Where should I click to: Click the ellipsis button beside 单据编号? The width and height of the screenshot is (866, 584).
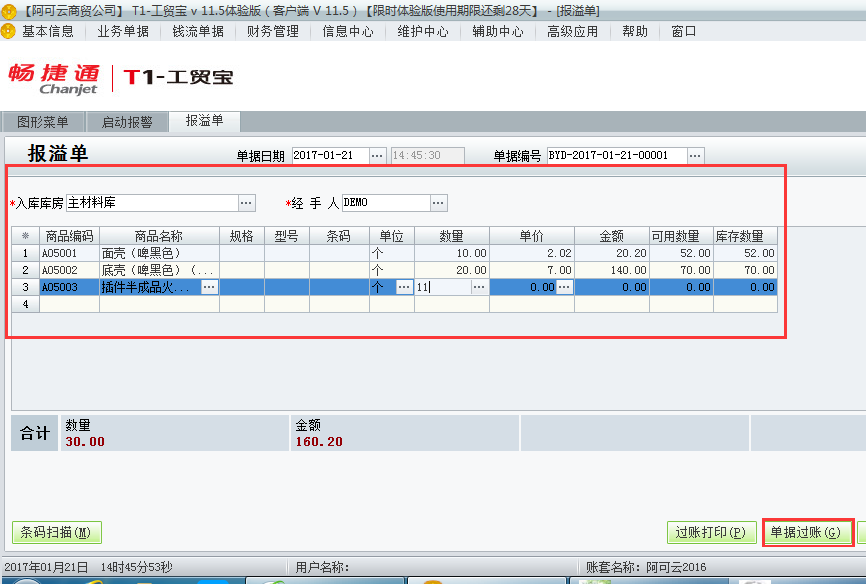(695, 156)
